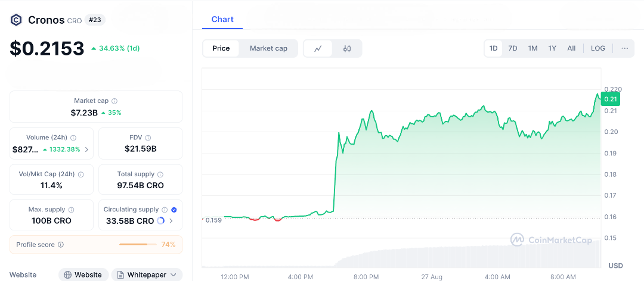This screenshot has height=281, width=644.
Task: Click the Cronos logo icon
Action: pos(16,20)
